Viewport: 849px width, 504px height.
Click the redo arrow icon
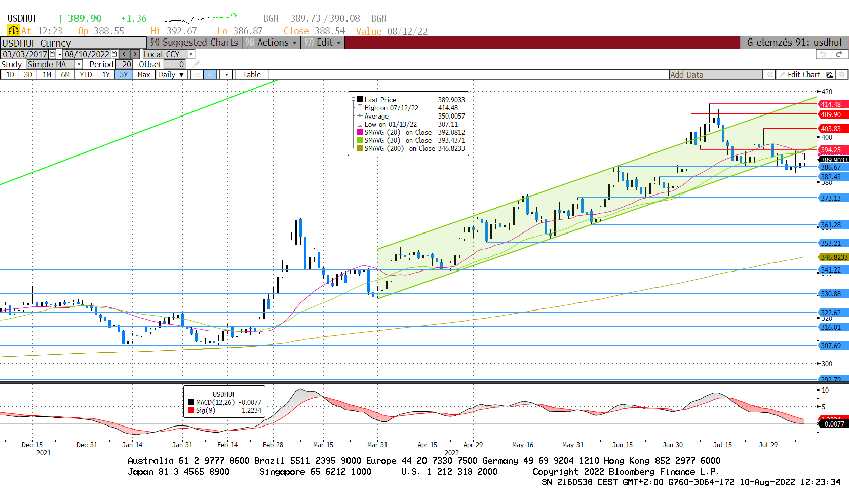(839, 54)
